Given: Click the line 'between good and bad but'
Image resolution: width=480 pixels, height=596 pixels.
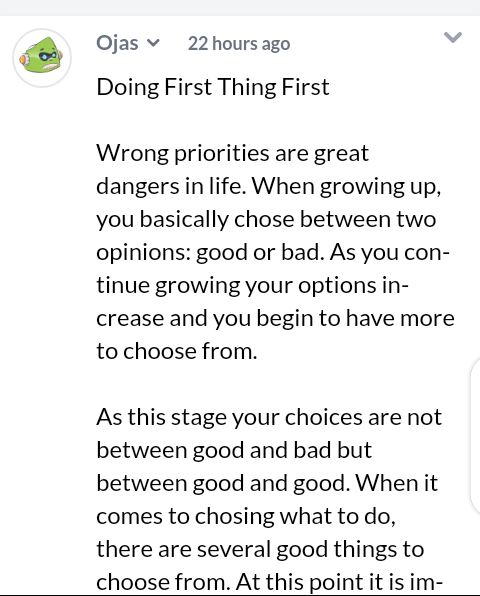Looking at the screenshot, I should [234, 450].
